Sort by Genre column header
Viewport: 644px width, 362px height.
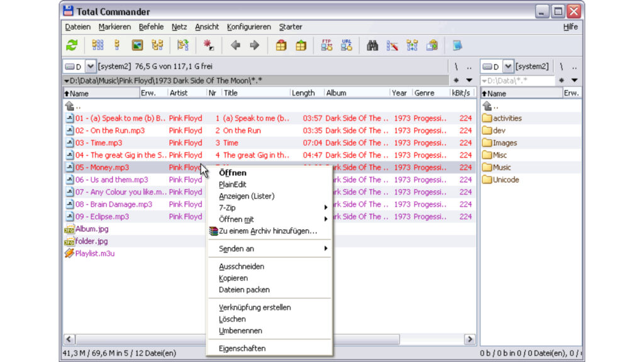pos(431,93)
